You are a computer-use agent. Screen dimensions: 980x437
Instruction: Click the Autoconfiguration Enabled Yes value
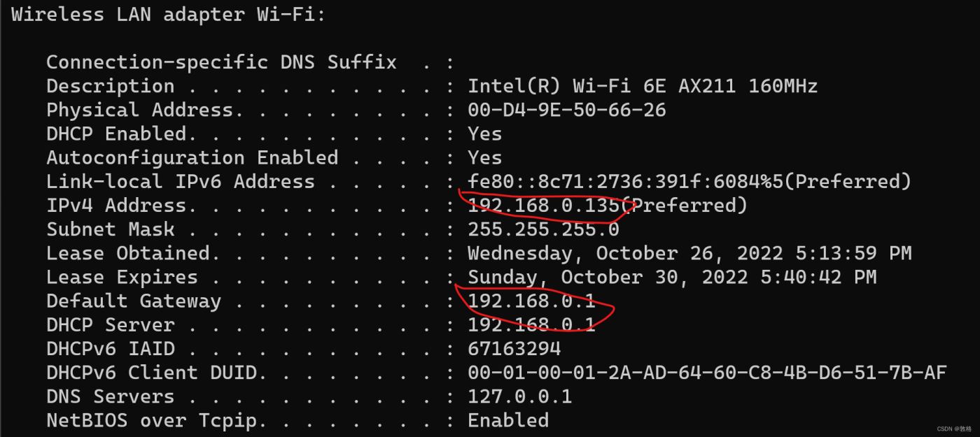point(484,157)
